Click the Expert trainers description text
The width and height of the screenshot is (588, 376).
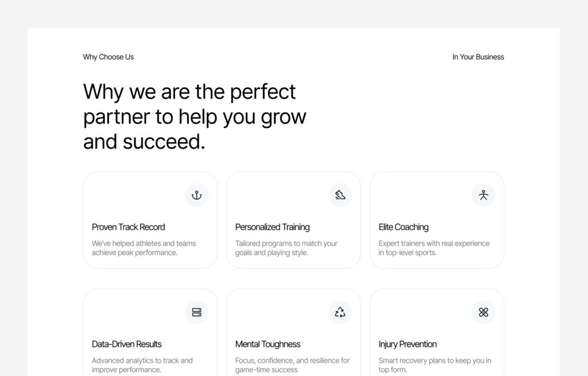click(x=434, y=248)
